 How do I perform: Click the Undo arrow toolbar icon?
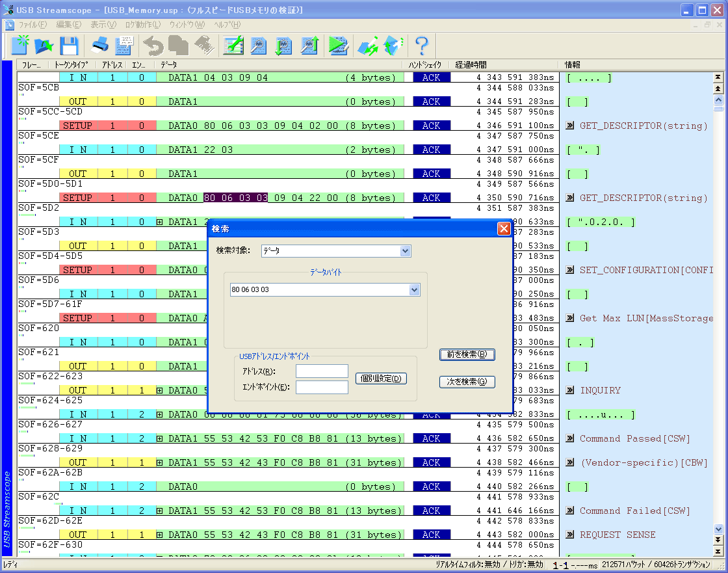point(153,46)
